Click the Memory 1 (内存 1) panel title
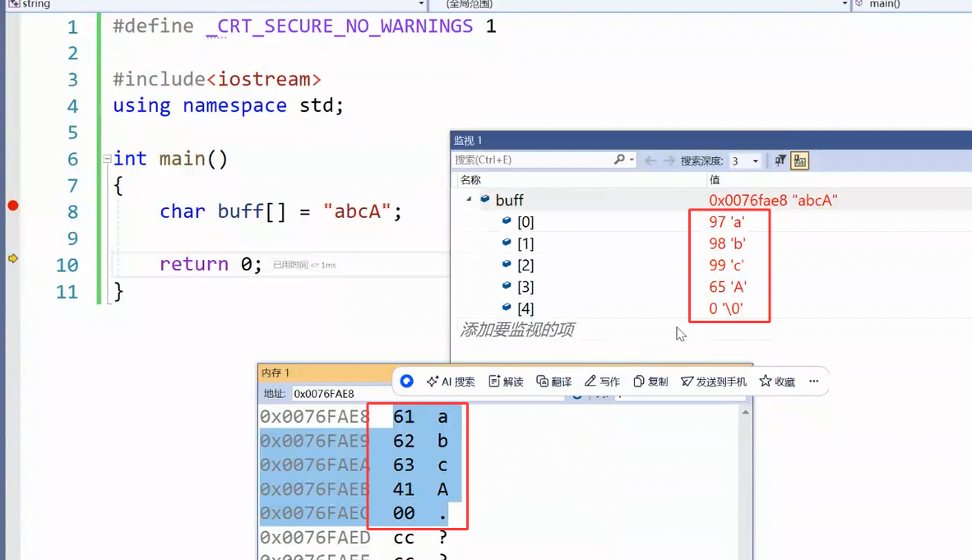 275,373
